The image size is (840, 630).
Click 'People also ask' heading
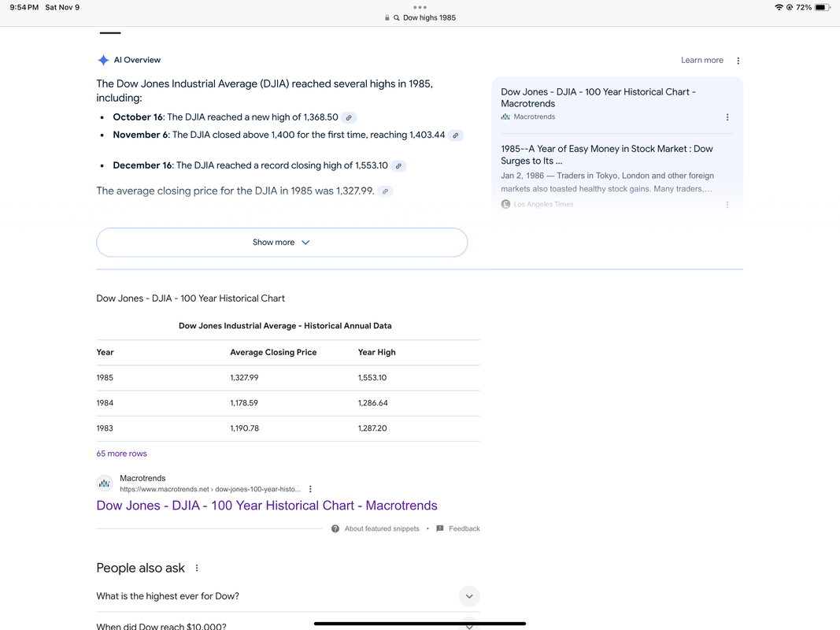(140, 568)
